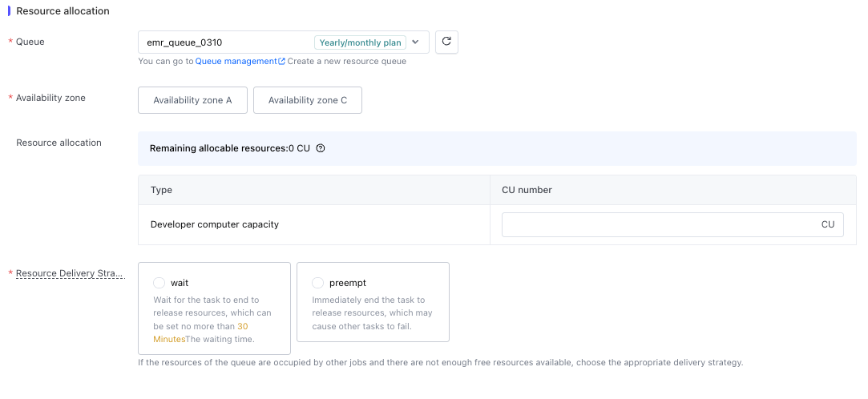
Task: Click the Yearly/monthly plan tag
Action: 361,42
